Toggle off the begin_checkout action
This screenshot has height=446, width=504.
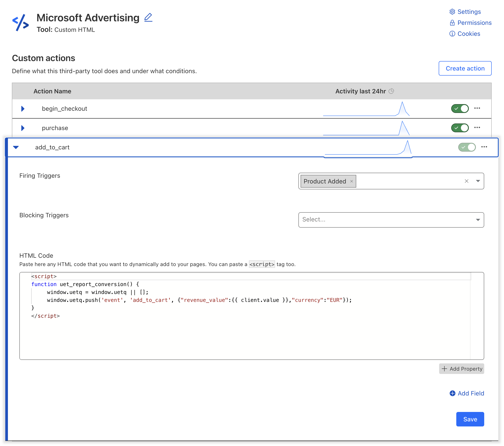tap(460, 108)
